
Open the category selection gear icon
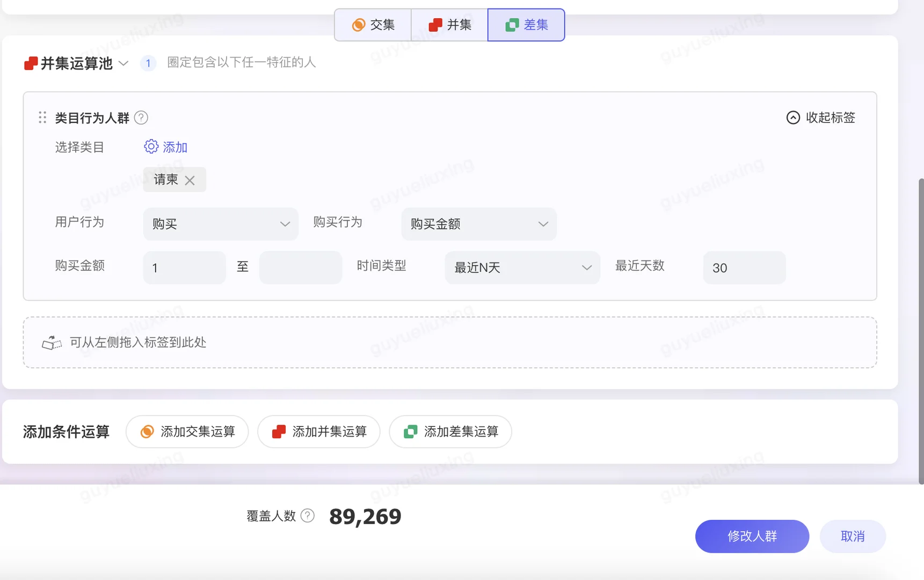(151, 147)
